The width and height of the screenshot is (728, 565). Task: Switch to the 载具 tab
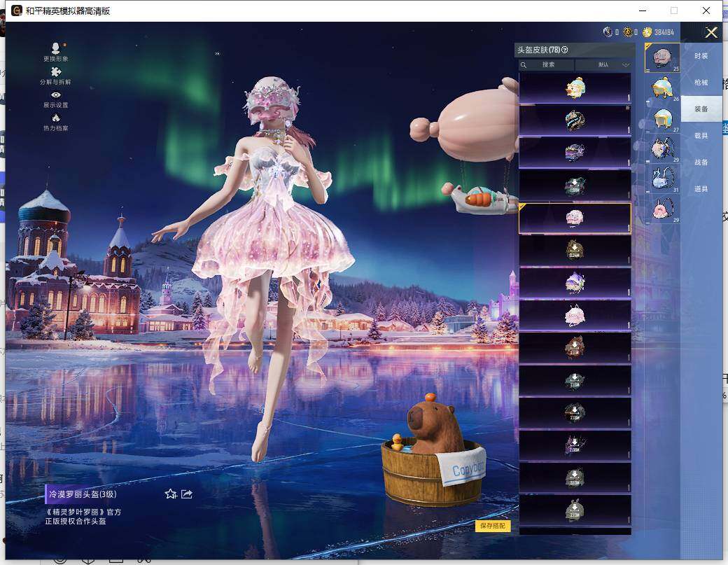[701, 136]
